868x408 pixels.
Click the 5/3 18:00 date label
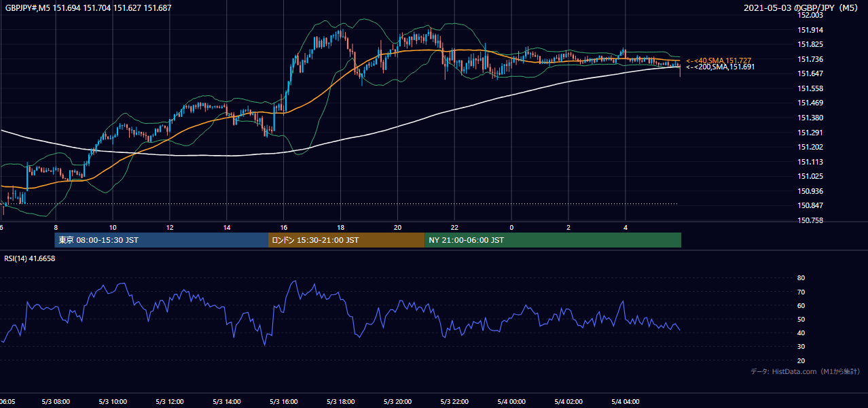341,402
